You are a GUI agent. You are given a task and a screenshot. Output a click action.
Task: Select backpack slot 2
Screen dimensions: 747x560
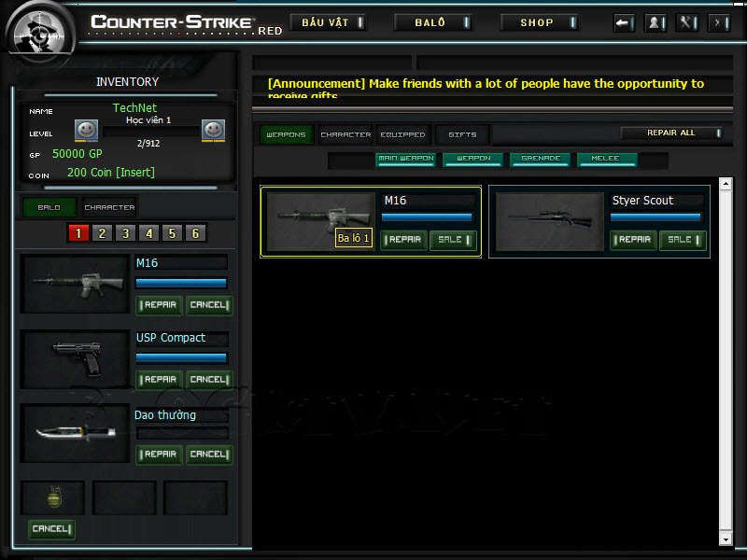click(102, 233)
